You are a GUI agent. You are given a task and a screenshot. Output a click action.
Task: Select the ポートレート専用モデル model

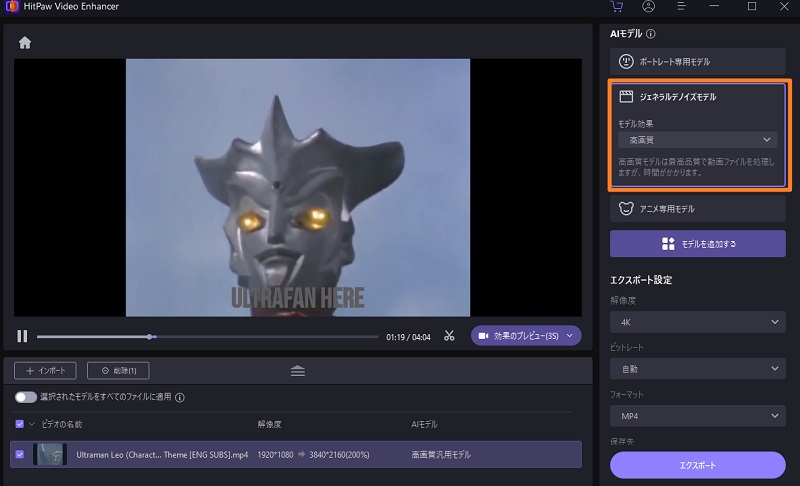pyautogui.click(x=697, y=62)
